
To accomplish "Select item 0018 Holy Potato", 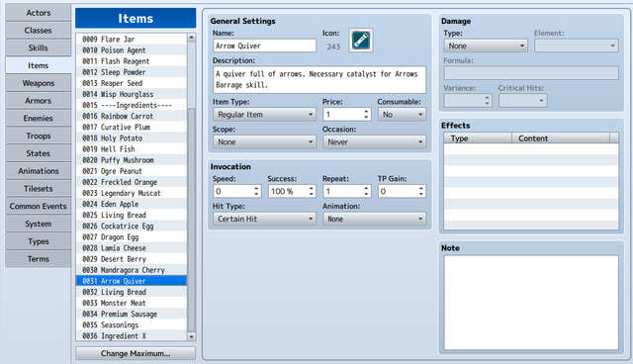I will (132, 138).
